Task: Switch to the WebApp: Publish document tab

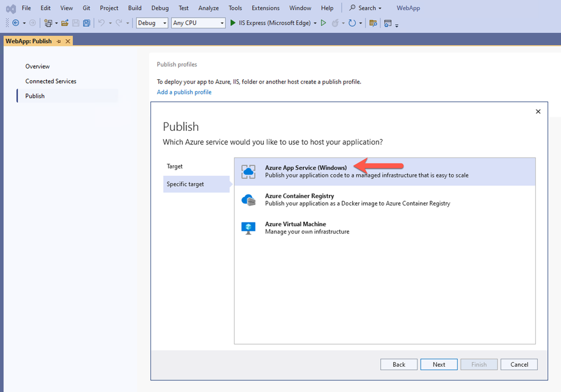Action: tap(29, 41)
